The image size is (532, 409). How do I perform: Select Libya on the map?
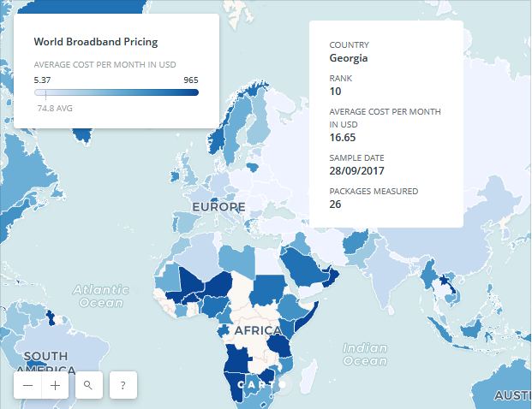(x=236, y=260)
